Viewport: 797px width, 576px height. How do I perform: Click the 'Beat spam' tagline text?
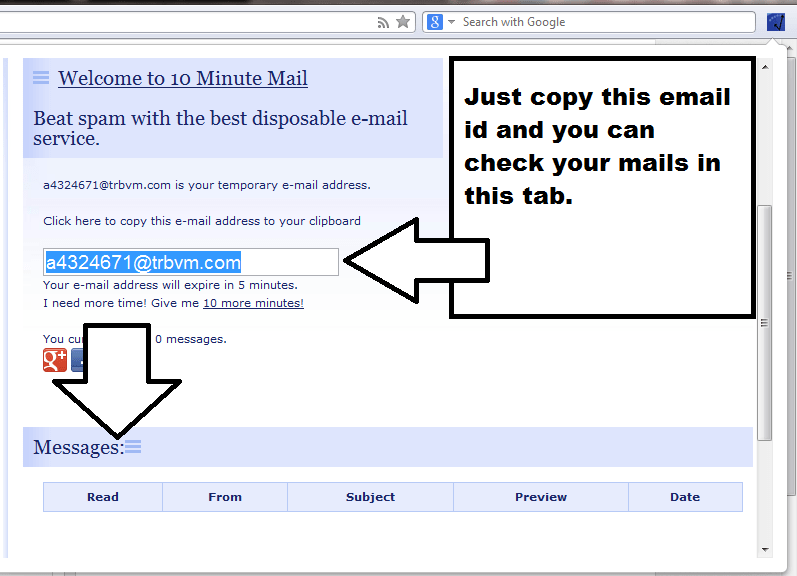tap(220, 128)
